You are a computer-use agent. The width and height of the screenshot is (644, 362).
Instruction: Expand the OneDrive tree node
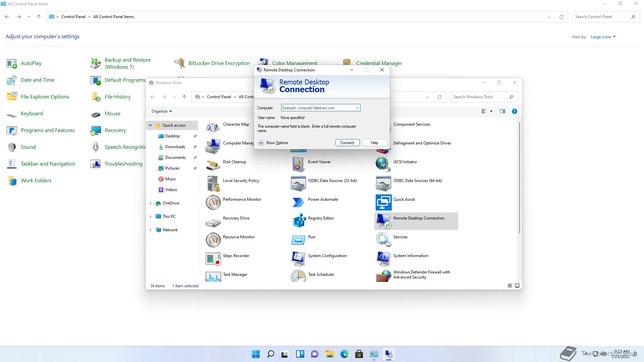click(x=151, y=203)
